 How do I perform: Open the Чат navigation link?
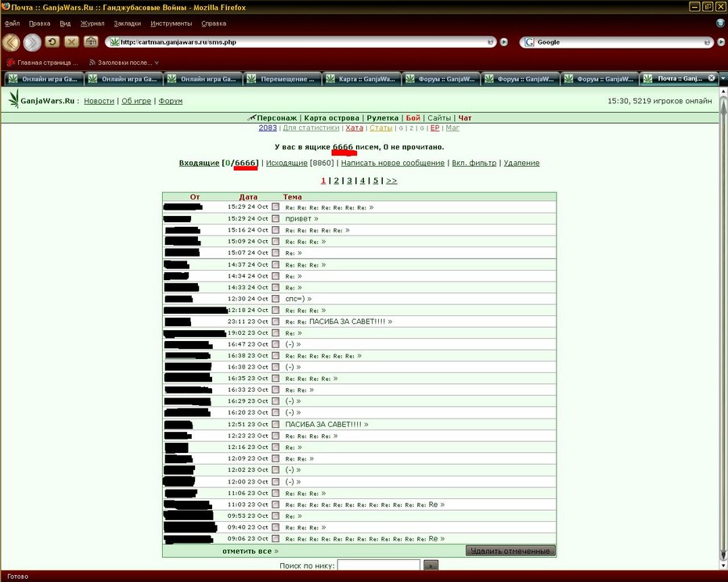click(x=465, y=118)
